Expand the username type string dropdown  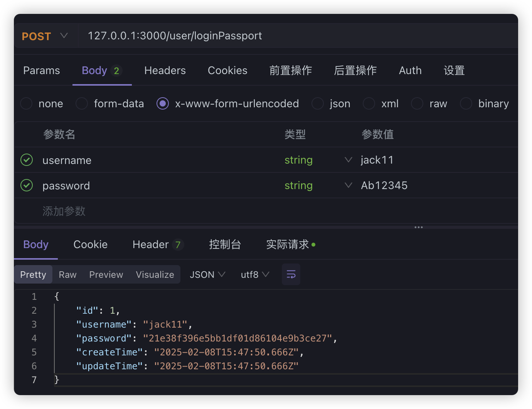tap(348, 160)
